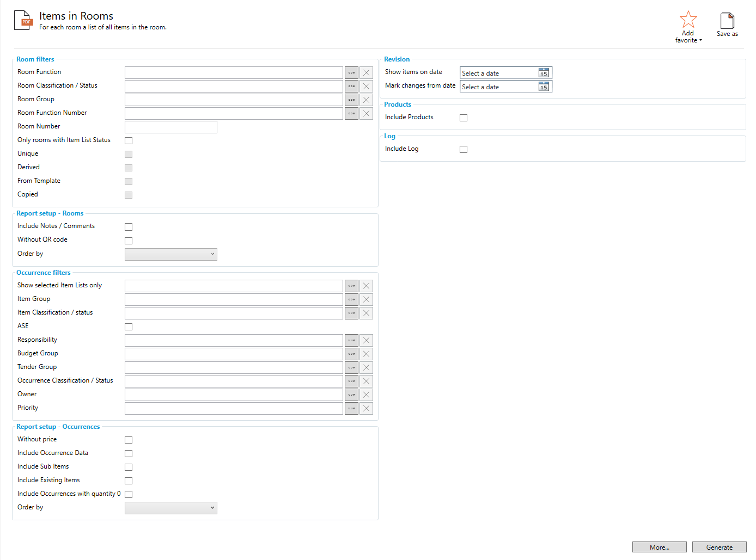
Task: Clear the Priority filter
Action: [365, 408]
